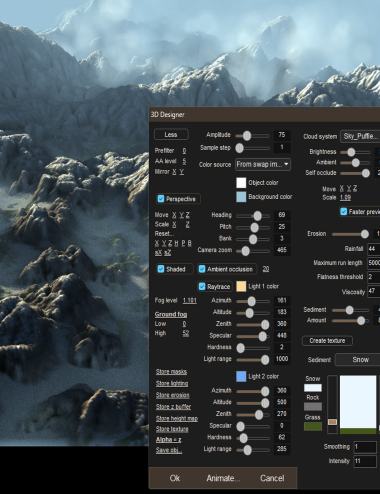Open the Light 2 color swatch

pyautogui.click(x=241, y=376)
